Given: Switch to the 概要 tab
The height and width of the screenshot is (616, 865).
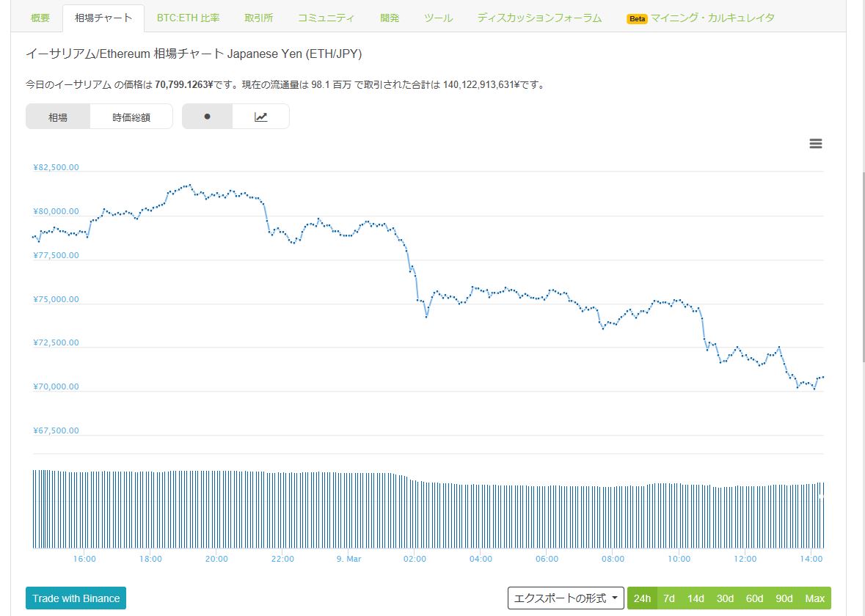Looking at the screenshot, I should tap(39, 18).
